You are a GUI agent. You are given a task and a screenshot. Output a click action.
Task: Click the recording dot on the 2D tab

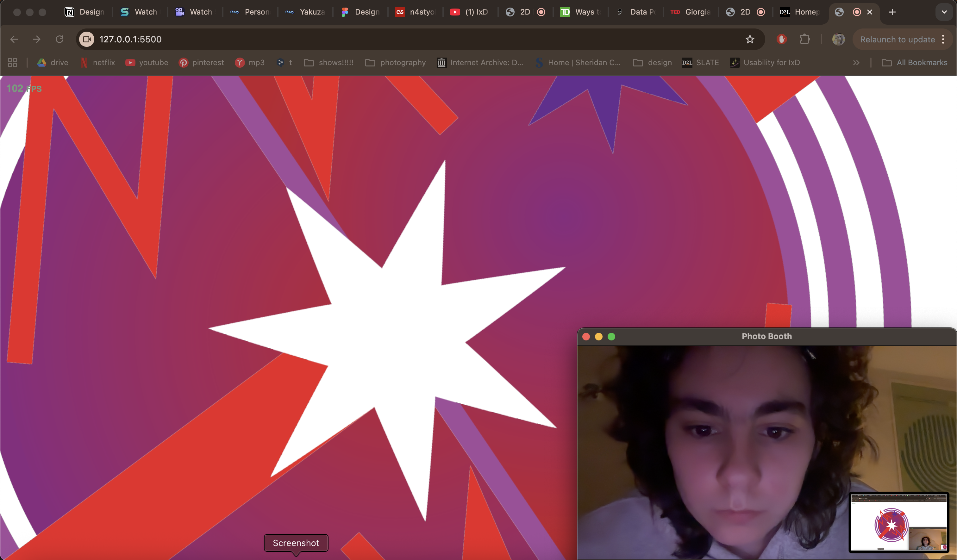(541, 12)
